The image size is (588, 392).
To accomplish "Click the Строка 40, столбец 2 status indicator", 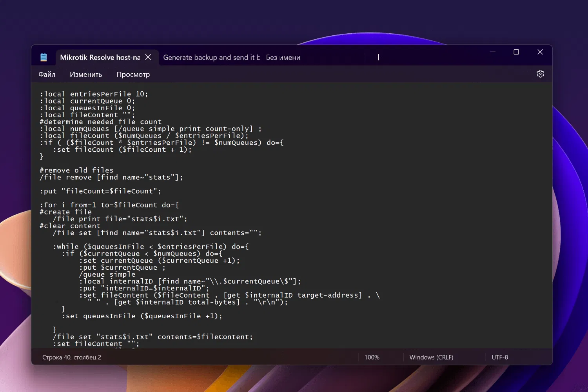I will 72,357.
